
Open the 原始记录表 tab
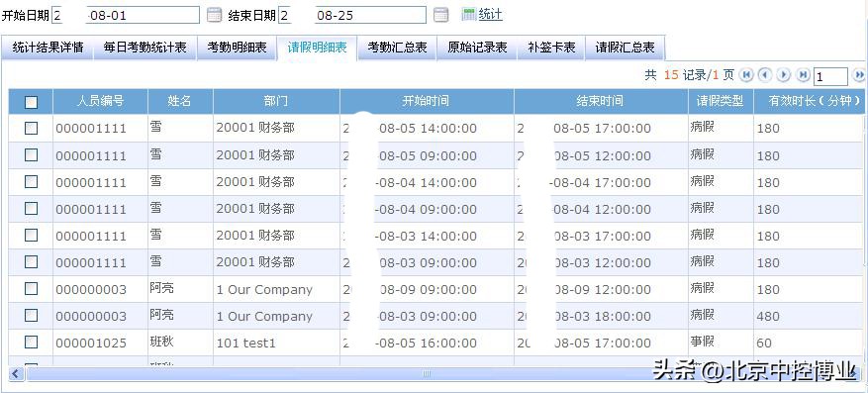coord(478,48)
